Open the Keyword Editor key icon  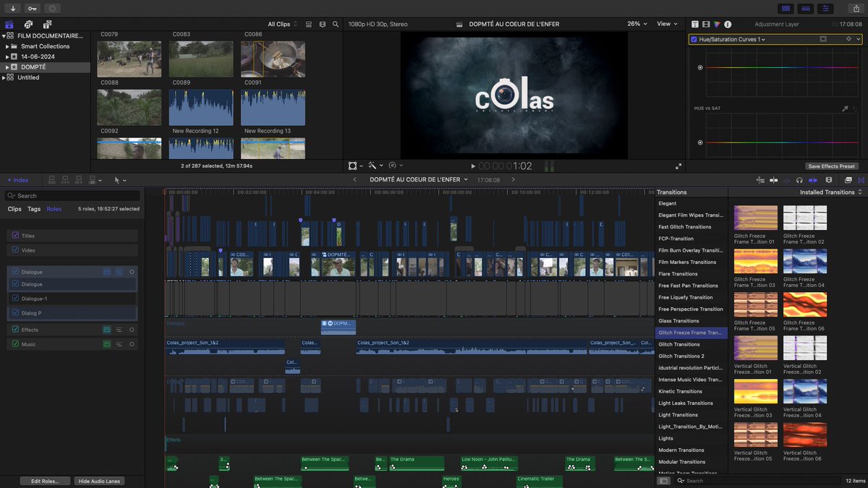33,8
